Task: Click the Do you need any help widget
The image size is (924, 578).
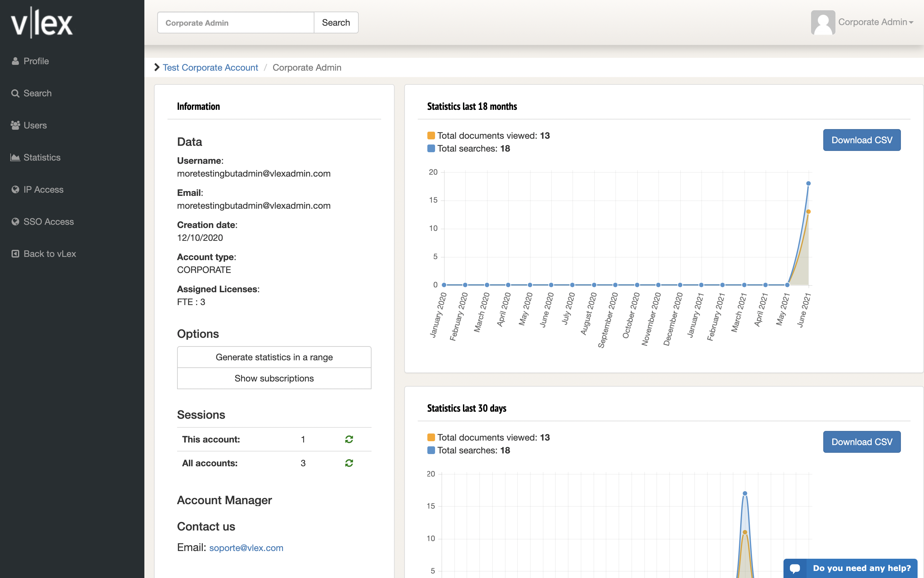Action: point(850,568)
